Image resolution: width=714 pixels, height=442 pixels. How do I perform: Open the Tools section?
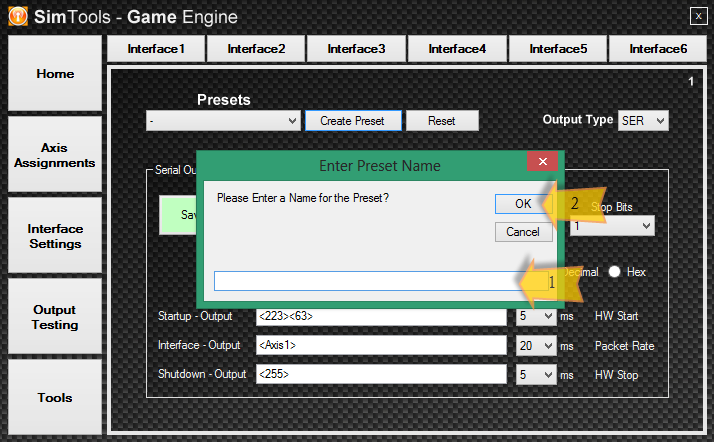55,397
